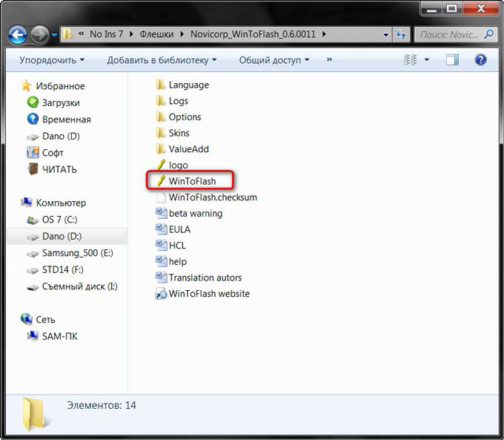
Task: Select the 'logo' file icon
Action: click(x=161, y=165)
